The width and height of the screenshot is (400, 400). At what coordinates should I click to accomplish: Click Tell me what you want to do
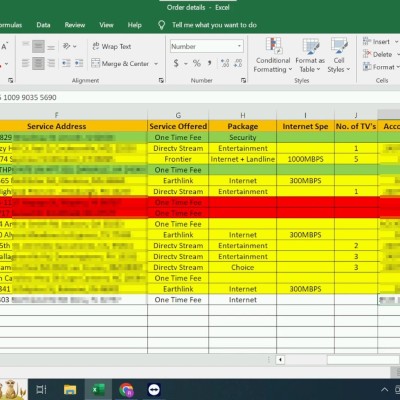[214, 25]
